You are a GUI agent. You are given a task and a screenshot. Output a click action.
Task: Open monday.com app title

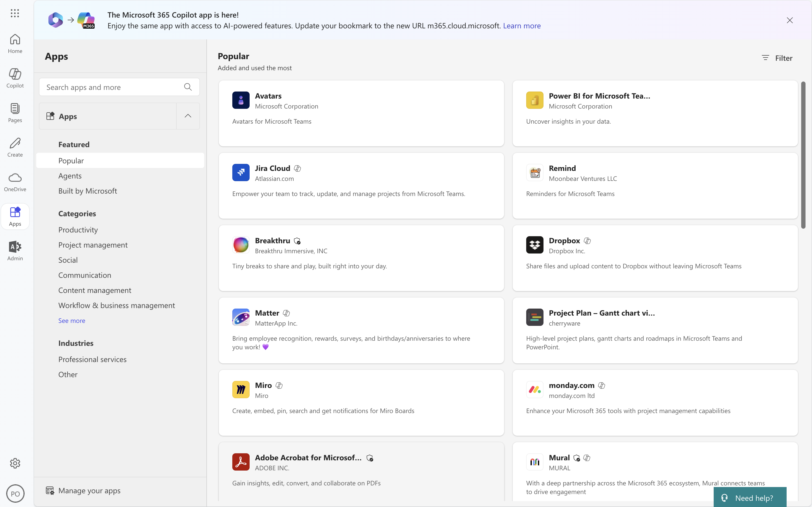pos(571,385)
